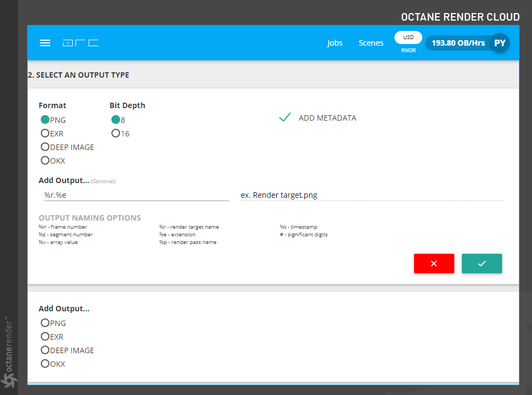Toggle the Add Metadata checkmark
The height and width of the screenshot is (395, 532).
point(285,117)
